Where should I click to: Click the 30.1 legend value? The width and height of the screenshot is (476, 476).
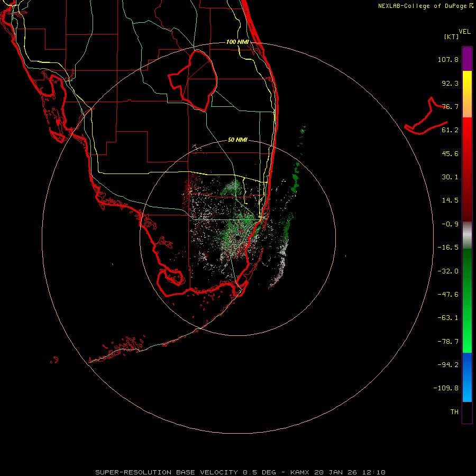click(x=450, y=177)
